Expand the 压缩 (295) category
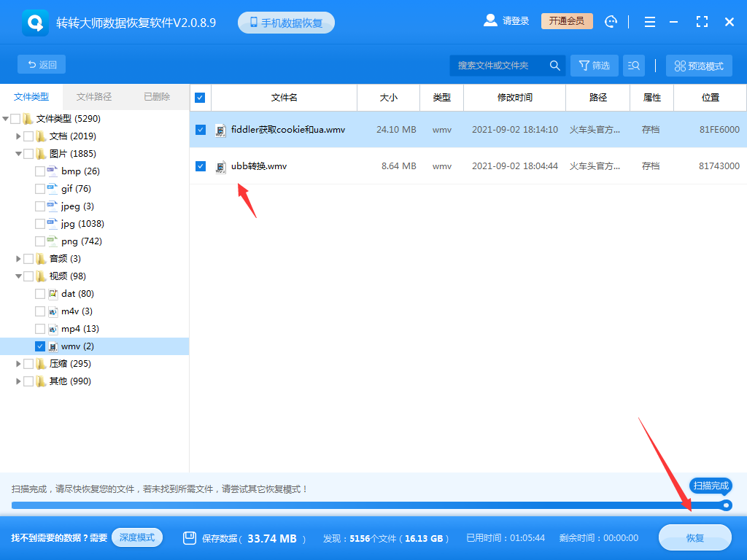 click(18, 363)
